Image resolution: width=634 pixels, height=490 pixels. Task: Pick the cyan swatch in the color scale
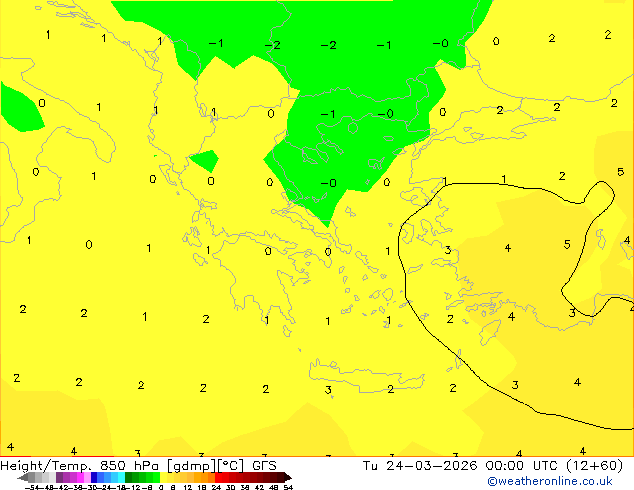click(x=121, y=477)
